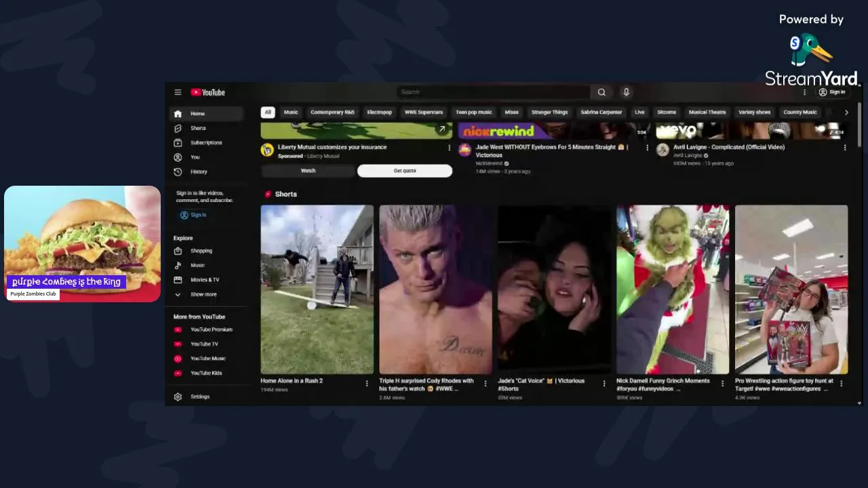Select the Live chip
The image size is (868, 488).
coord(639,113)
